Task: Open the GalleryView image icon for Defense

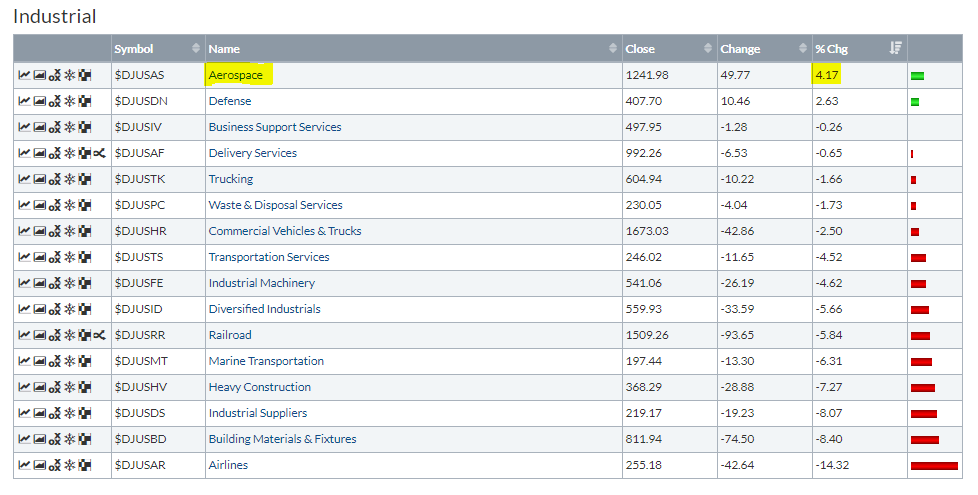Action: point(39,101)
